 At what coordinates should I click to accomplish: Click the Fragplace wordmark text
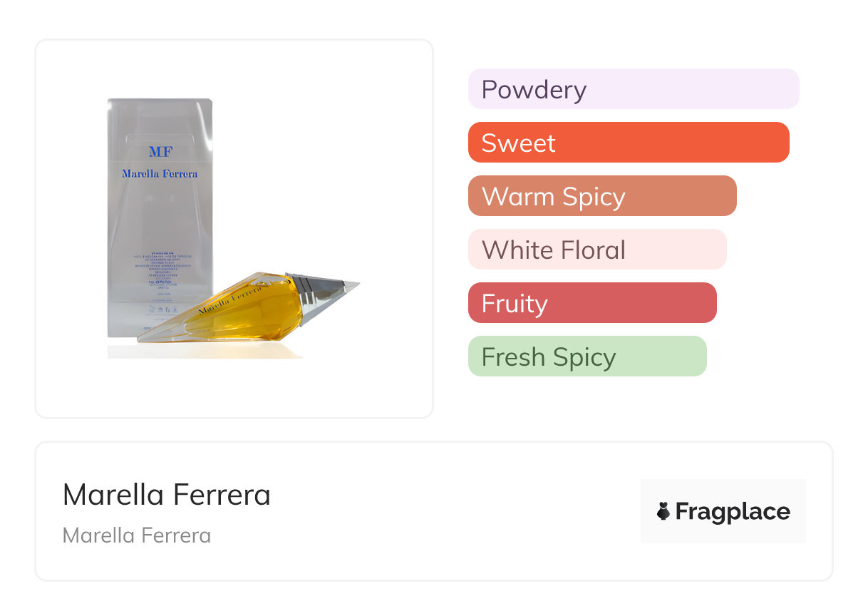(x=733, y=511)
